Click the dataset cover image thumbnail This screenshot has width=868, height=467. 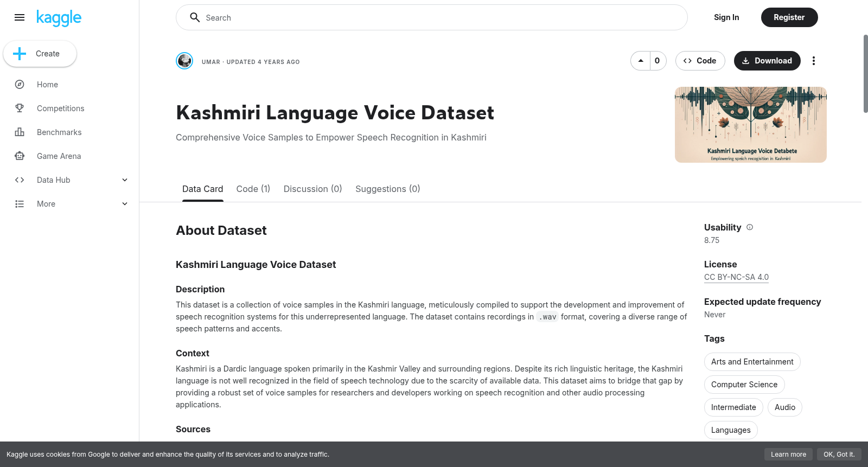[x=751, y=125]
